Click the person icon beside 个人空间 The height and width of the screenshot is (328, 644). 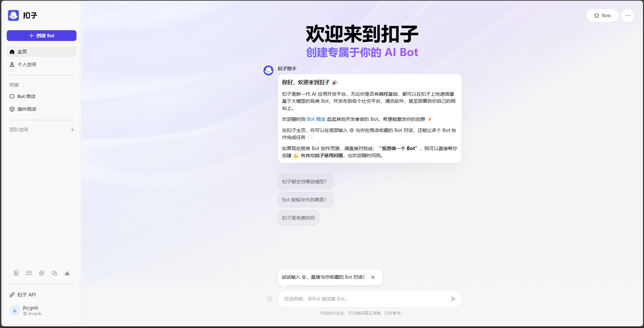pos(12,64)
